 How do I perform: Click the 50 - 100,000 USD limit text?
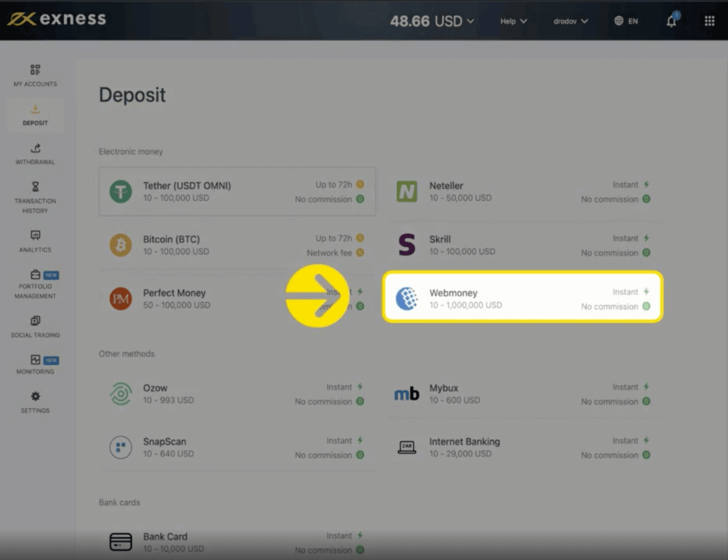pyautogui.click(x=177, y=305)
